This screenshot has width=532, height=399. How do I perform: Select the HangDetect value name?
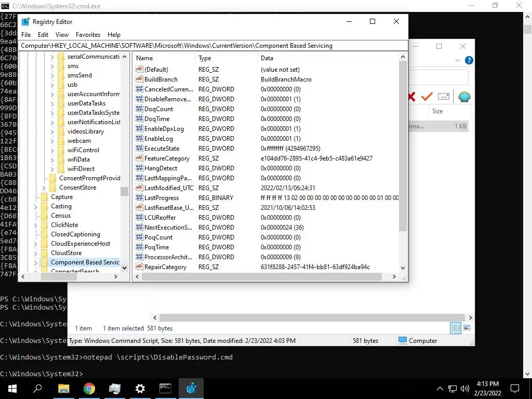pos(161,168)
